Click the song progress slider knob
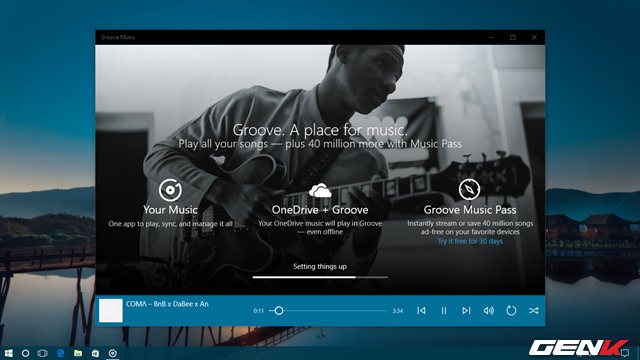 (x=279, y=311)
